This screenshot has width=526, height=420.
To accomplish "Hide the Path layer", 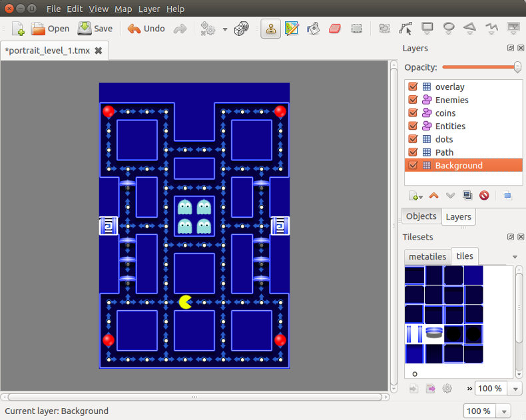I will [413, 152].
